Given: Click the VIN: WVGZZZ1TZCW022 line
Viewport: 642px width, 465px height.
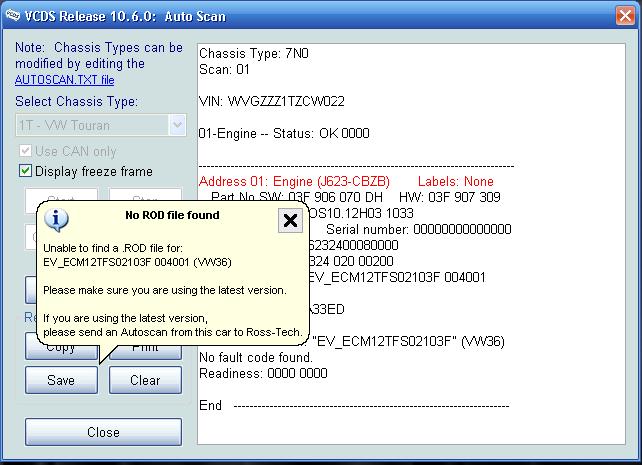Looking at the screenshot, I should [272, 101].
